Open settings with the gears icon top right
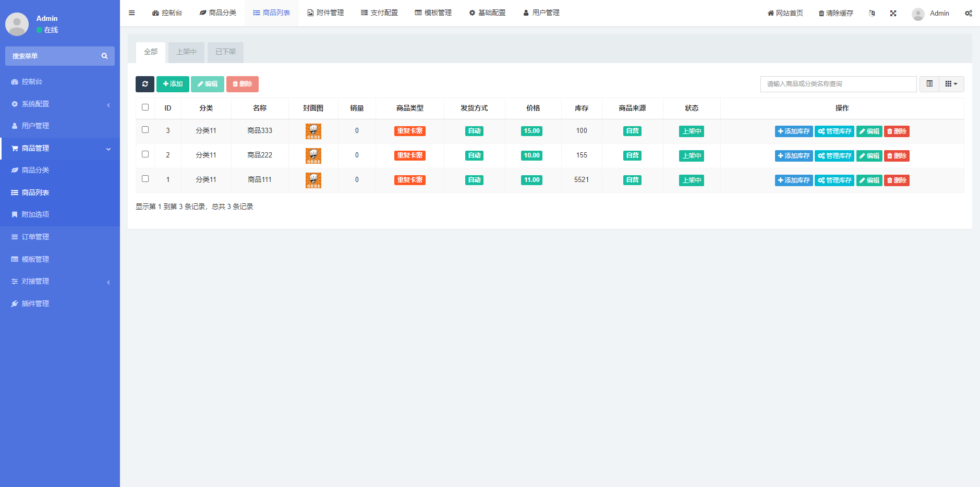Screen dimensions: 980x487 tap(969, 13)
